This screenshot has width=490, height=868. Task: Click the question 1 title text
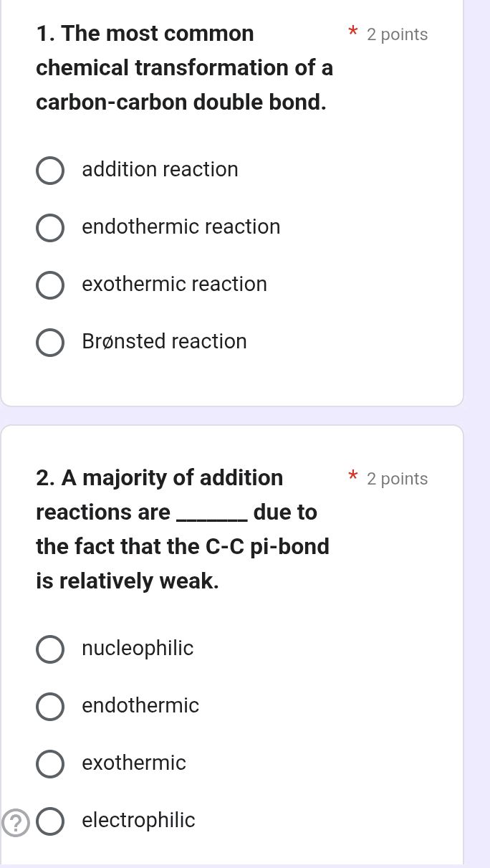(184, 68)
